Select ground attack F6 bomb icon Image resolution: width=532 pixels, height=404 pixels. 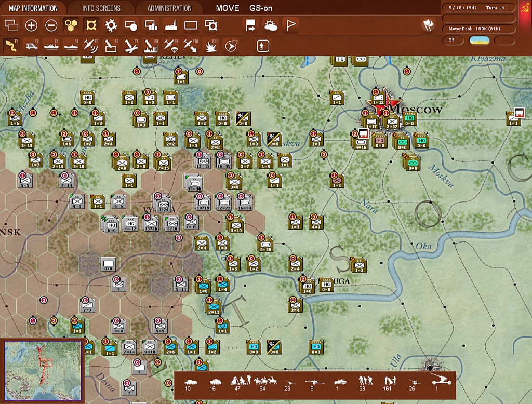click(111, 46)
